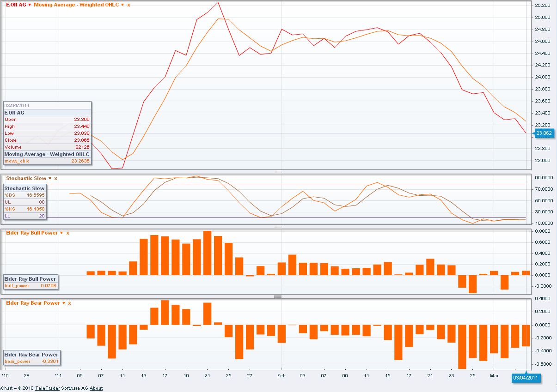Image resolution: width=557 pixels, height=392 pixels.
Task: Click the 24.000 price axis label
Action: [x=542, y=77]
